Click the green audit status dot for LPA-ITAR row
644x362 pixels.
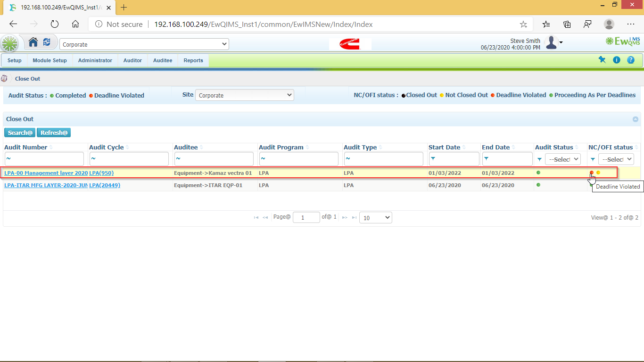pyautogui.click(x=538, y=185)
